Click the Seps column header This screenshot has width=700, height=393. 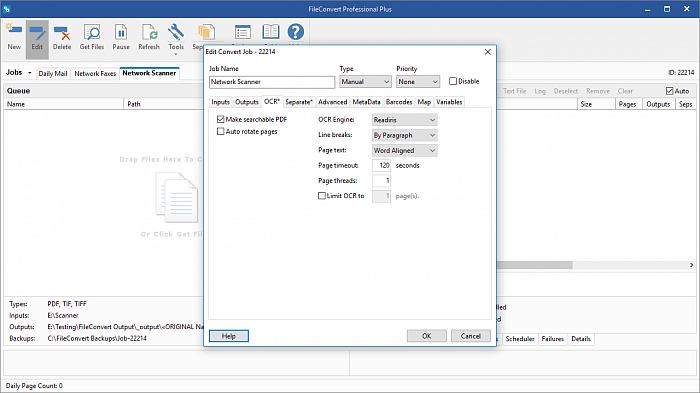(x=685, y=104)
